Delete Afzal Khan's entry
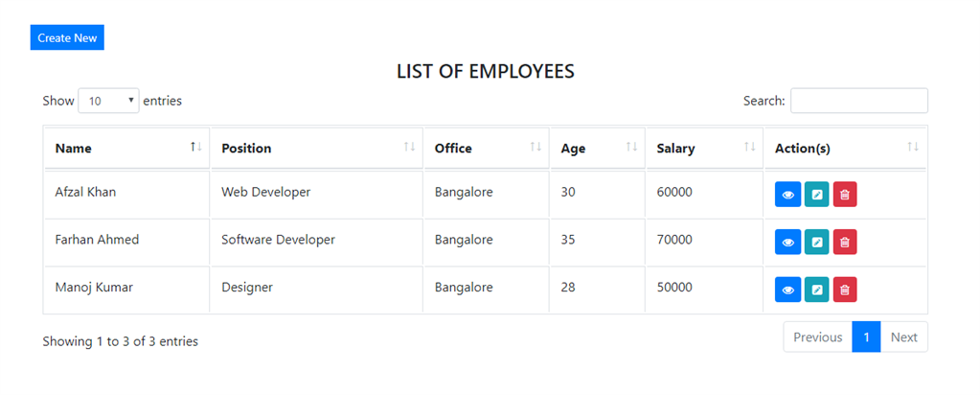The image size is (980, 395). point(845,194)
